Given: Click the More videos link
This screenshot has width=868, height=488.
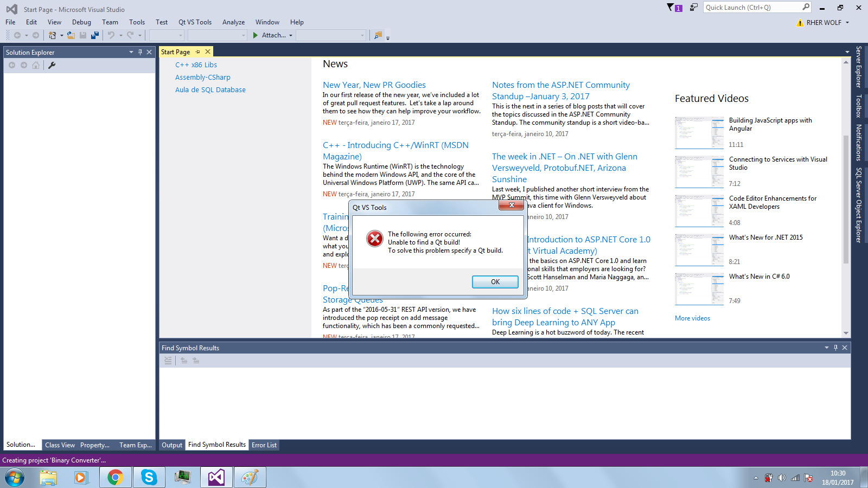Looking at the screenshot, I should (692, 318).
